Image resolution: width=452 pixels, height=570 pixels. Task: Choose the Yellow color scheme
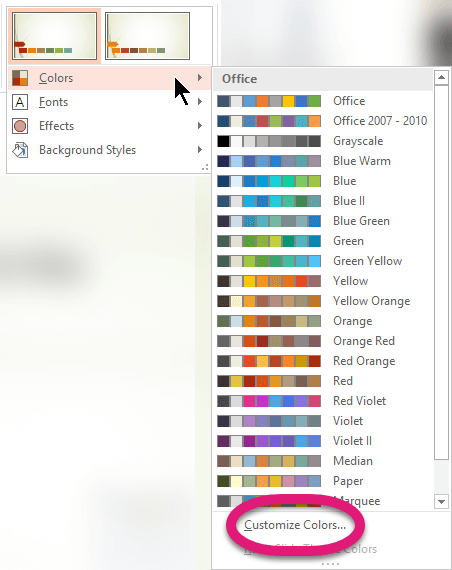tap(323, 281)
